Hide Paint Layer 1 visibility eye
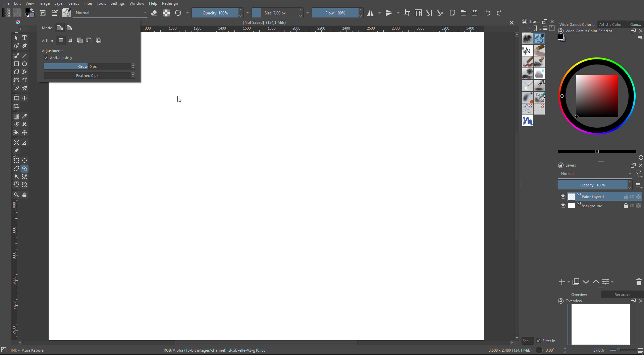The image size is (644, 355). (x=563, y=197)
